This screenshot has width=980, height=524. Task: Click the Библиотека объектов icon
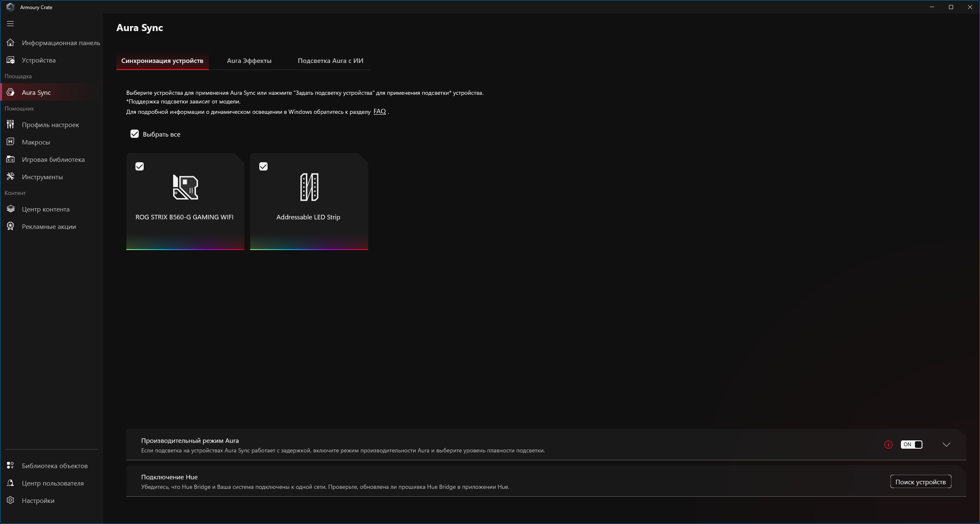point(10,466)
